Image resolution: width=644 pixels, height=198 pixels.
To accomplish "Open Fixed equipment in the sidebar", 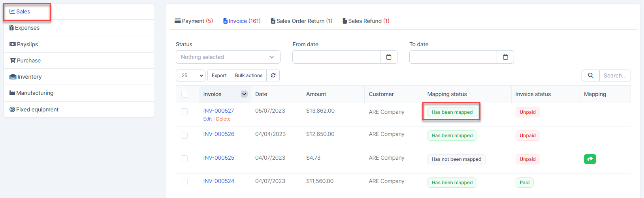I will coord(37,109).
